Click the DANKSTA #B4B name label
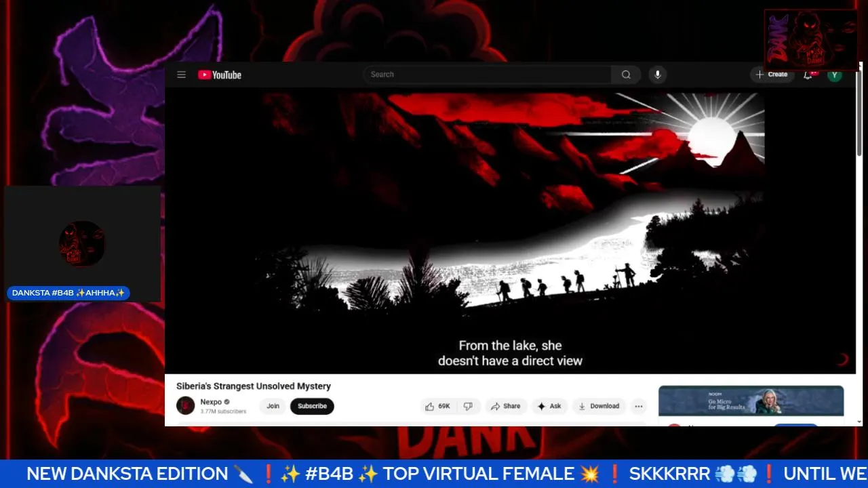This screenshot has height=488, width=868. tap(68, 293)
